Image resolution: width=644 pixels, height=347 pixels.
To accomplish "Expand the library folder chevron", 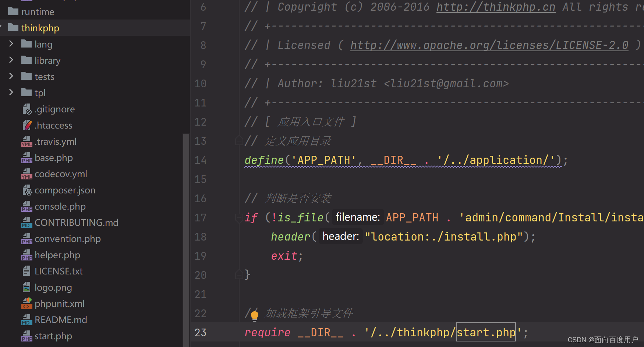I will (11, 60).
